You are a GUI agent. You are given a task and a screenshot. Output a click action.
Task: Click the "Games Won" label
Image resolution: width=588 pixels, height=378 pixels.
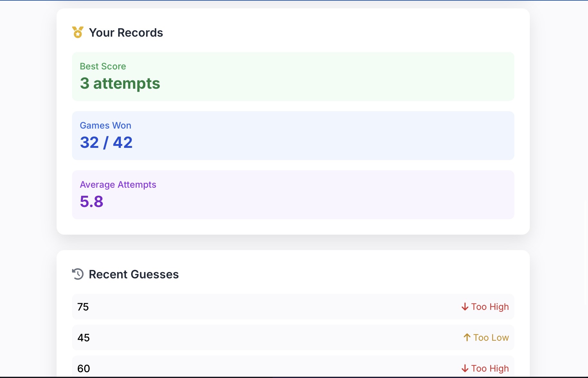point(105,125)
